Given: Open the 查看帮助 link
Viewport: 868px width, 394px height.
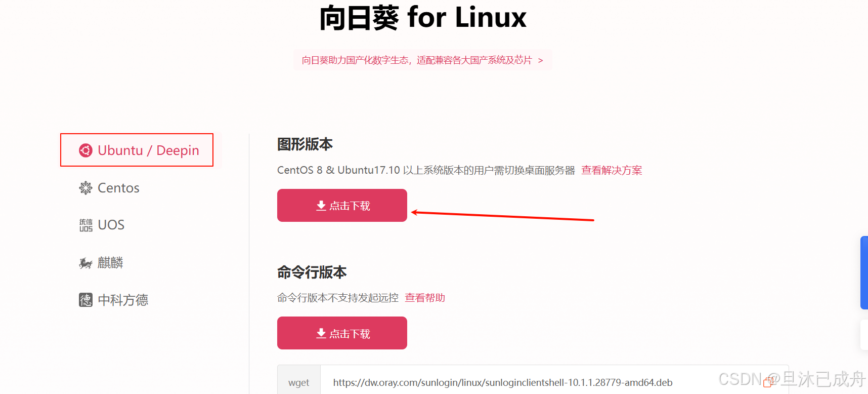Looking at the screenshot, I should click(x=425, y=298).
